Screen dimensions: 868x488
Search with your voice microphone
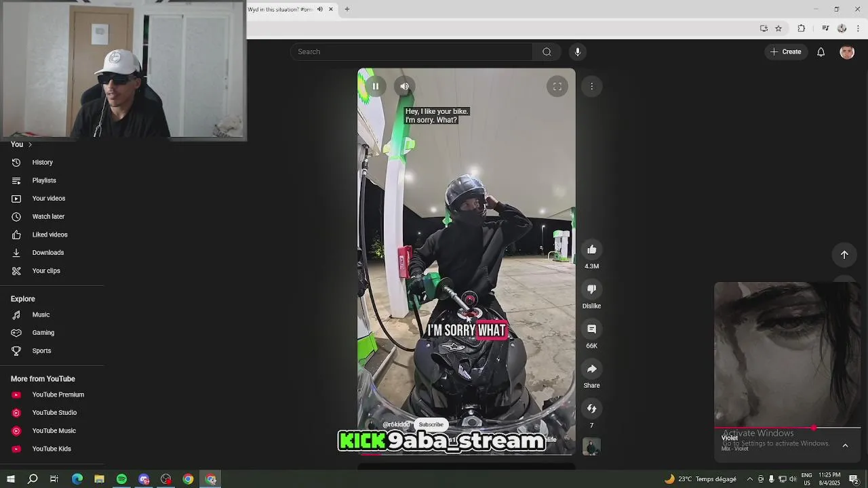tap(578, 52)
